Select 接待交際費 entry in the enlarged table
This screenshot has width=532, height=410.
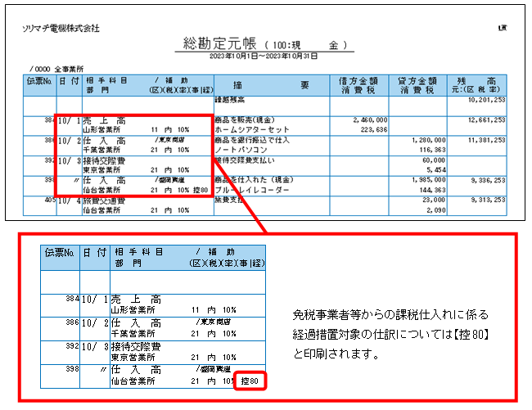click(136, 347)
